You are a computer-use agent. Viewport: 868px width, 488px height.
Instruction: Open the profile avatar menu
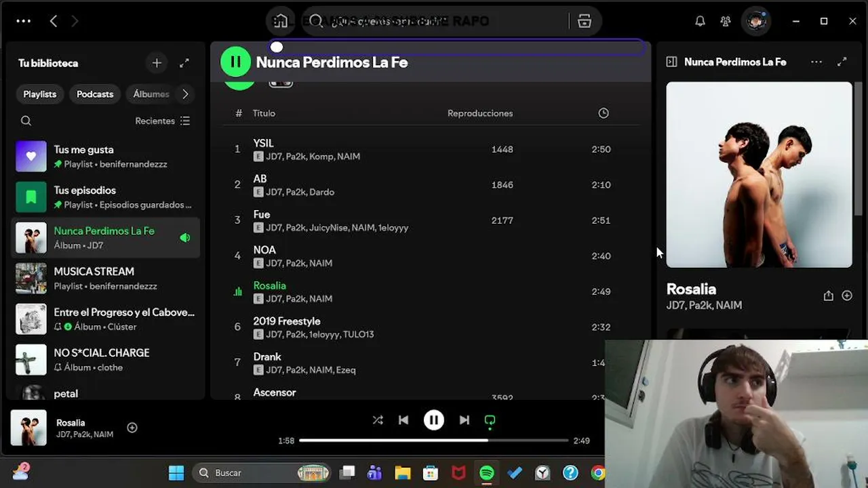(755, 21)
